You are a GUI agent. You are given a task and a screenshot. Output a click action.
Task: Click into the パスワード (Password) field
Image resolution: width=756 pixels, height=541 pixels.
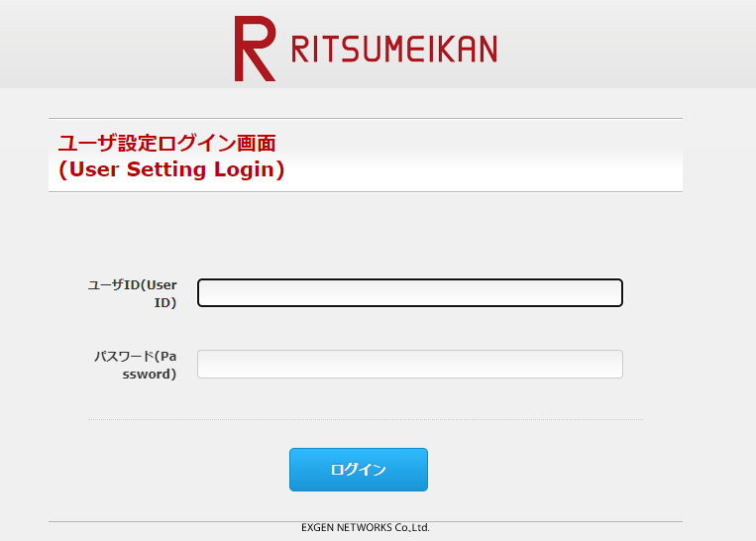point(410,364)
